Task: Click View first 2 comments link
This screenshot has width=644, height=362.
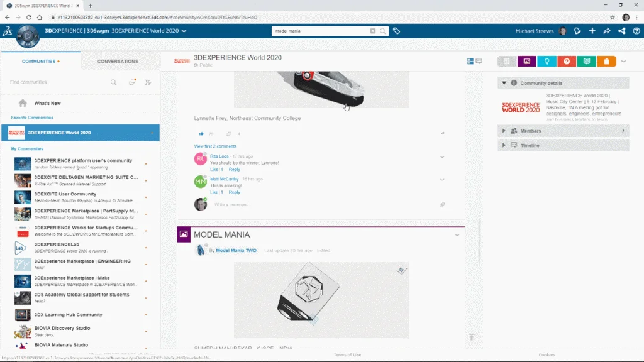Action: coord(215,146)
